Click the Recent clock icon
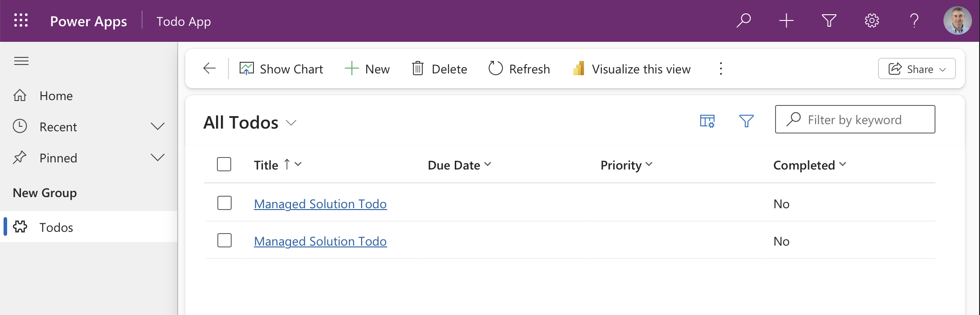Screen dimensions: 980x315 20,126
